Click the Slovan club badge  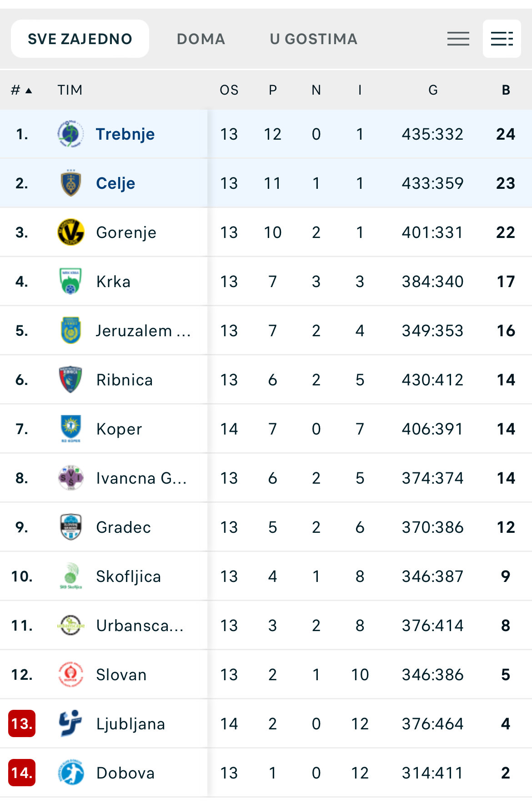[70, 674]
